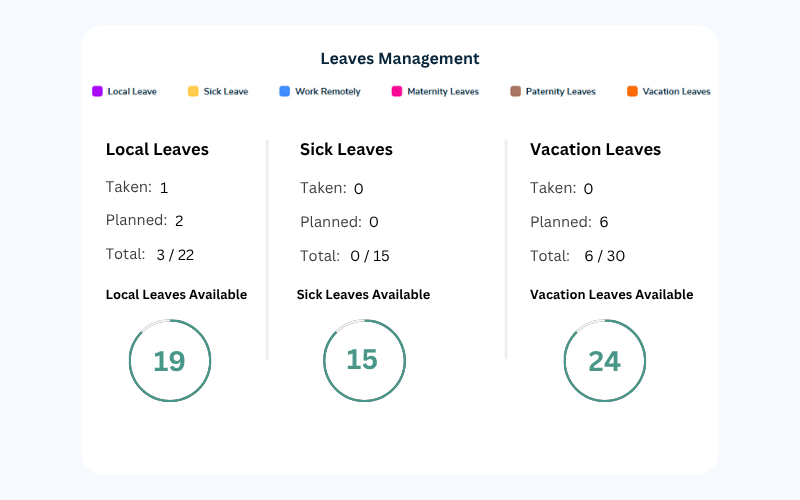Select the Local Leave legend label
The height and width of the screenshot is (500, 800).
click(x=132, y=91)
